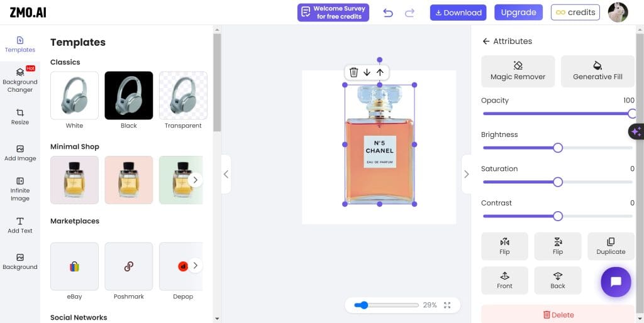Choose Add Image in the sidebar

[x=19, y=153]
